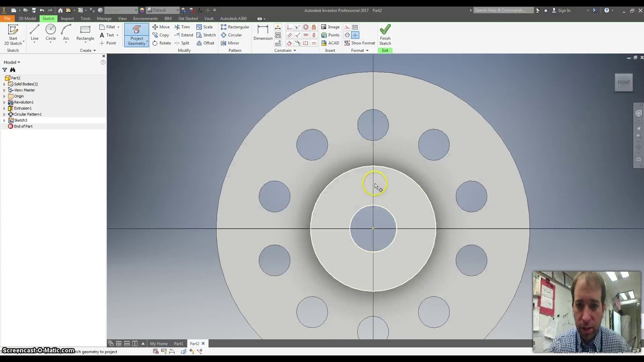This screenshot has width=644, height=362.
Task: Select the Move tool
Action: 161,27
